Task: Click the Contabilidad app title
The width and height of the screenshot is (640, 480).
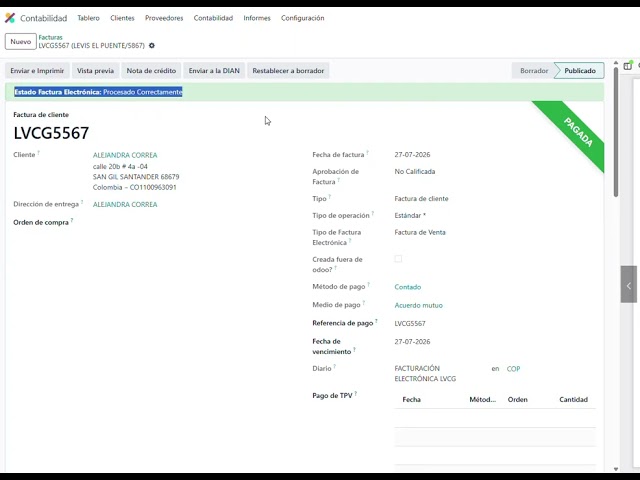Action: 44,18
